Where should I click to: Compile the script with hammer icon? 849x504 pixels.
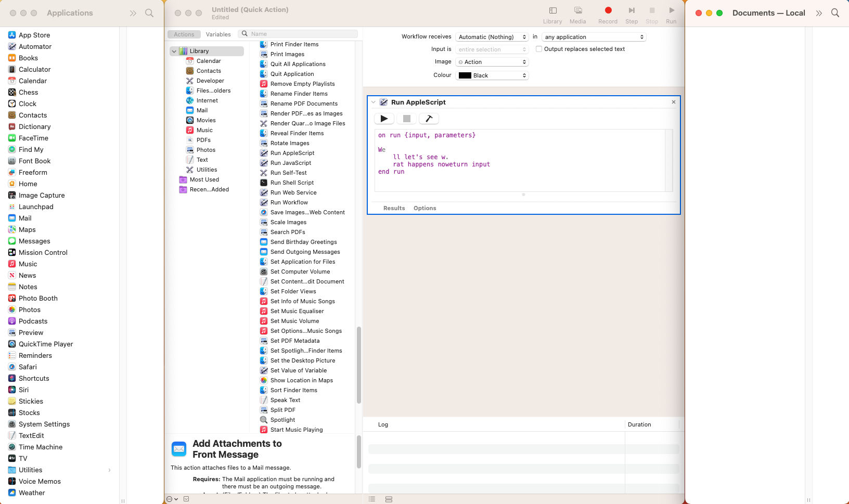429,119
